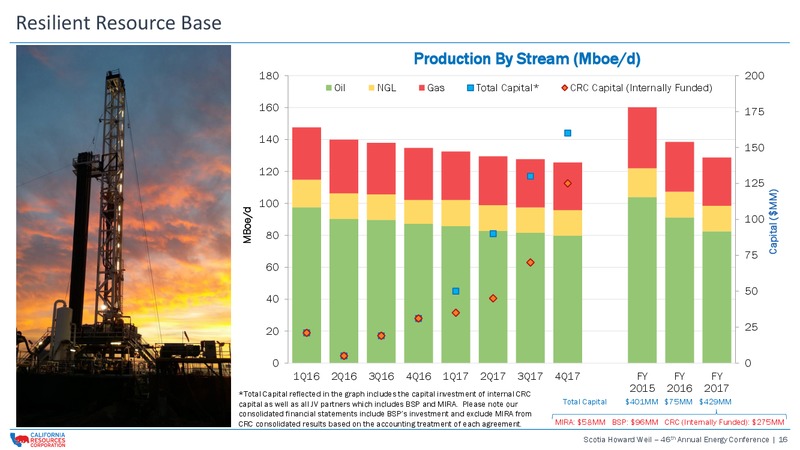Click the California Resources Corporation logo

tap(38, 440)
